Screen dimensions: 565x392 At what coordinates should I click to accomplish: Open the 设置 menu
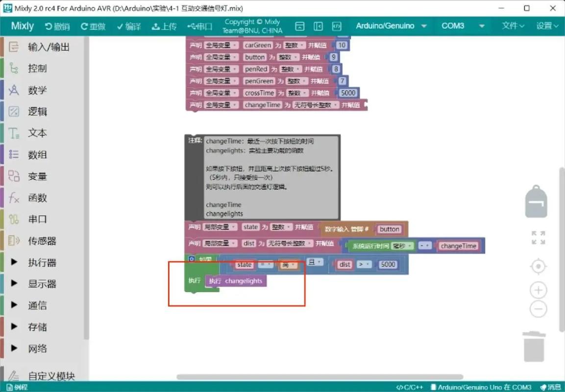(545, 25)
